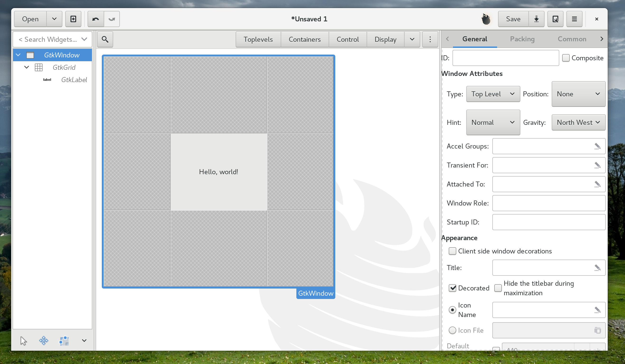Open the Position combo box (None)
The height and width of the screenshot is (364, 625).
click(x=578, y=94)
